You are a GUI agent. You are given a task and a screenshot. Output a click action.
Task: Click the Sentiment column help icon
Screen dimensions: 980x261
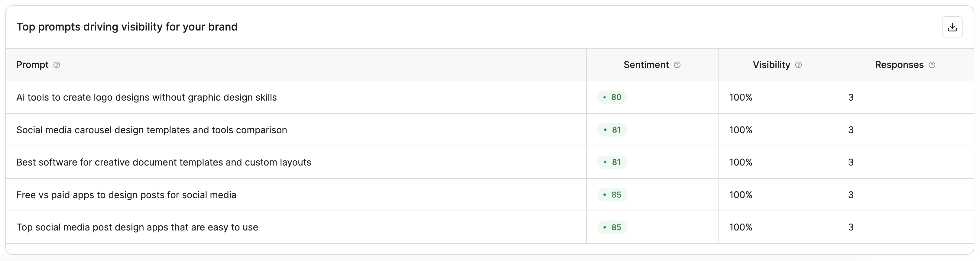coord(677,65)
